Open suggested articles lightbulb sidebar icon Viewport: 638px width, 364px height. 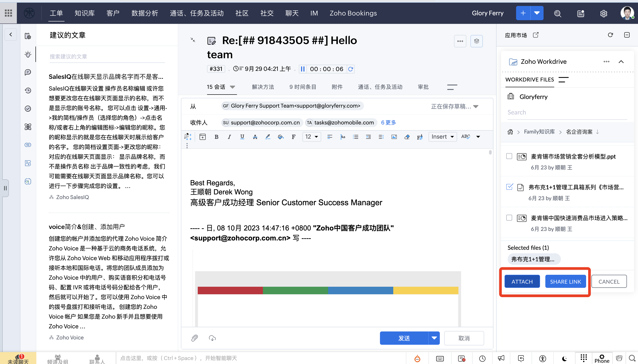tap(28, 54)
